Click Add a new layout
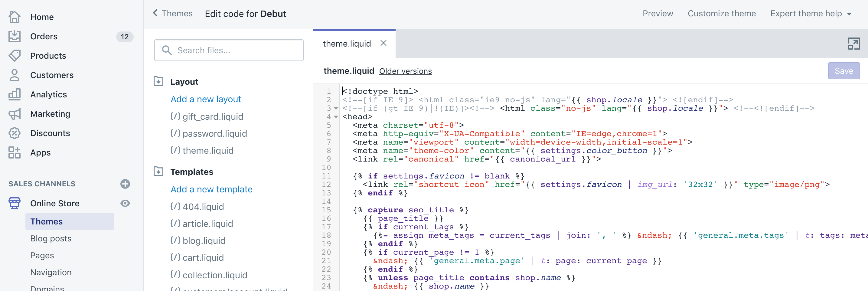Viewport: 868px width, 291px height. point(206,99)
